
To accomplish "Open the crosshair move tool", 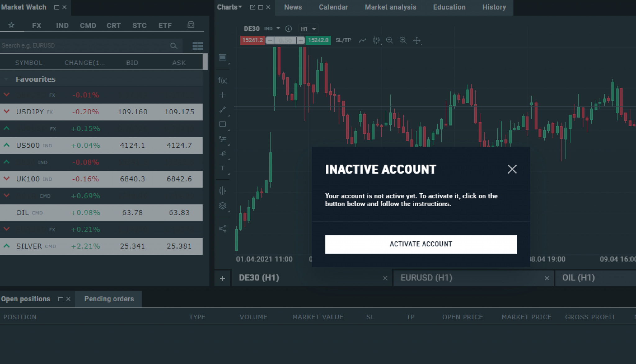I will click(417, 41).
